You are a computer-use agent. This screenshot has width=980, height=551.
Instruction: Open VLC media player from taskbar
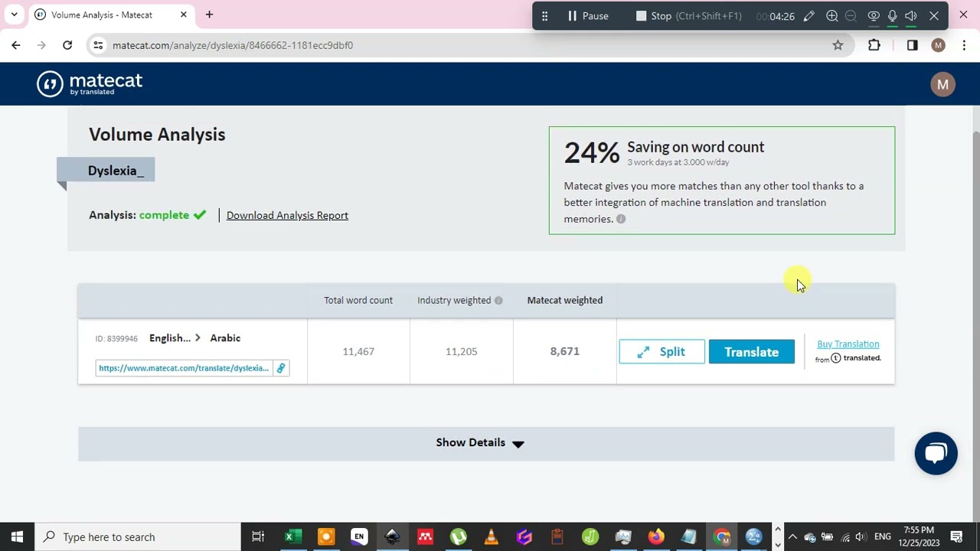(491, 536)
